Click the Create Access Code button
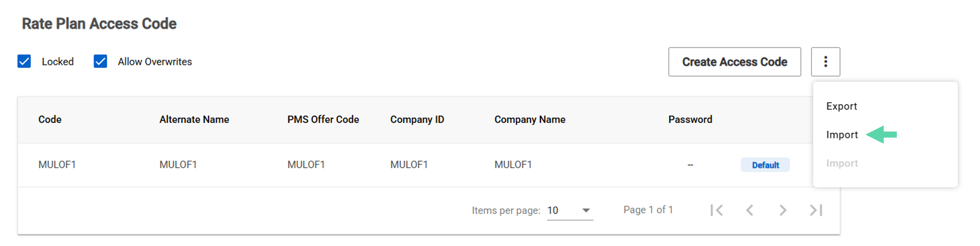 point(734,62)
